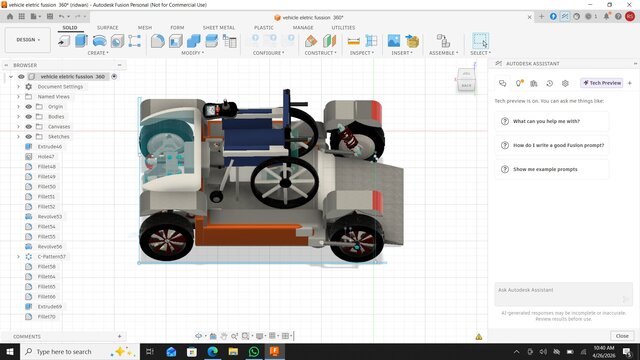Switch to the PLASTIC tab
Image resolution: width=640 pixels, height=360 pixels.
point(264,28)
